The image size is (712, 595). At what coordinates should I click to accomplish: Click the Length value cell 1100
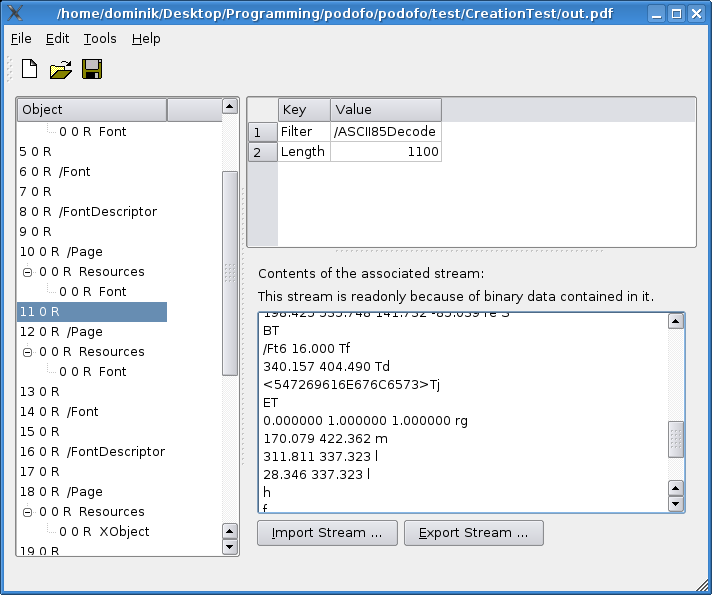coord(385,152)
